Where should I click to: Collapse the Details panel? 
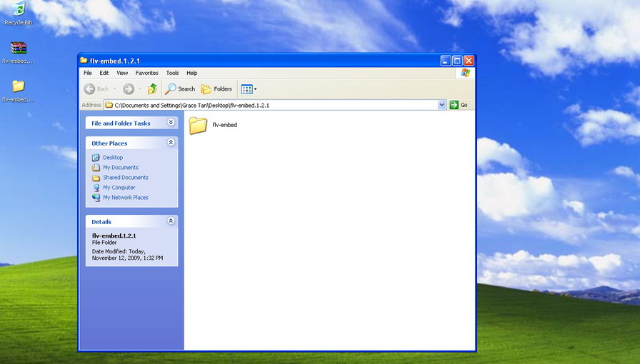click(x=171, y=221)
